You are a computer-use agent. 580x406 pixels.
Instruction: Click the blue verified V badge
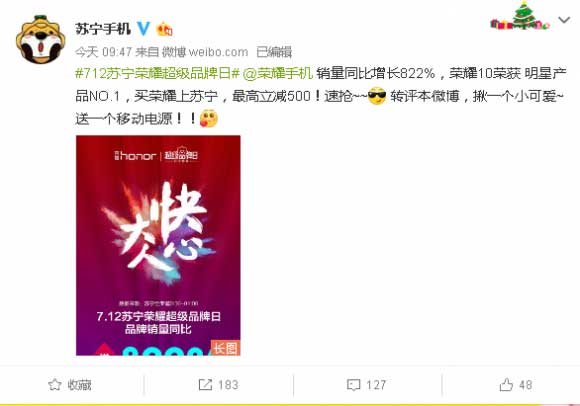click(x=143, y=28)
